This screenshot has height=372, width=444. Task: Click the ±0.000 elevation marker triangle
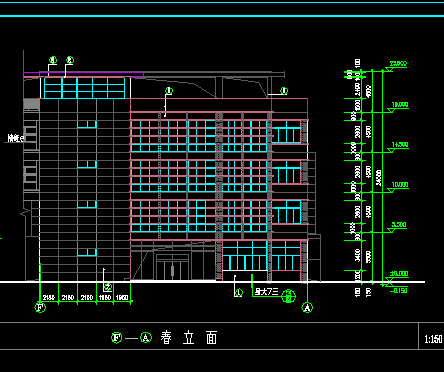coord(389,279)
